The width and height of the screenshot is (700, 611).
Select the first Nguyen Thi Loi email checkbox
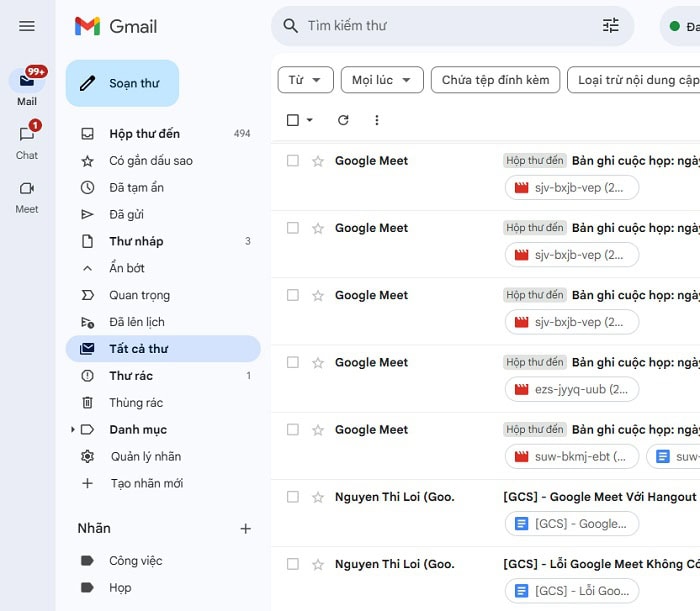pos(293,497)
